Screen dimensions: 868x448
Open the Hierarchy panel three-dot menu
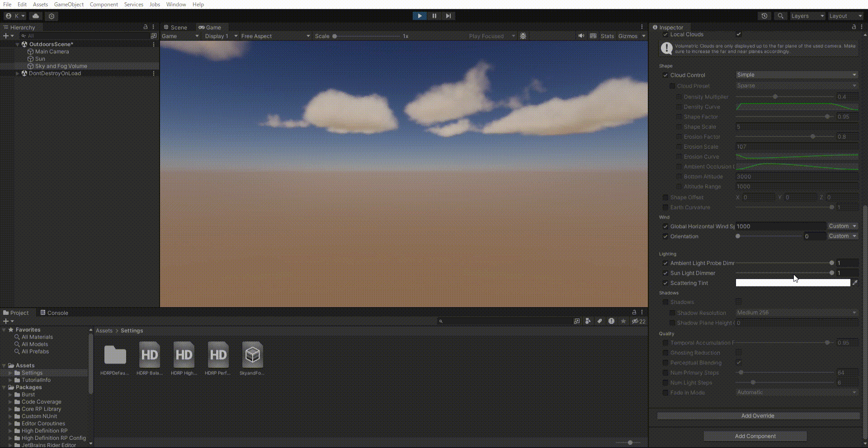tap(153, 27)
